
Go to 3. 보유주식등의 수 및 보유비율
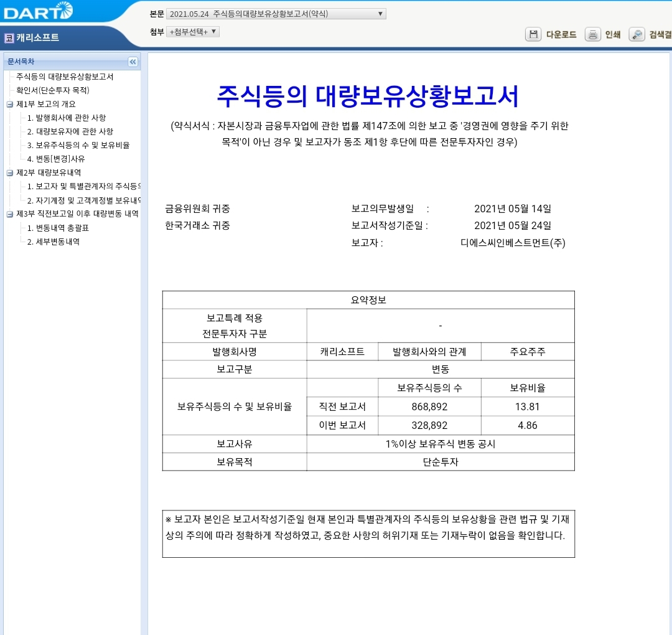(78, 145)
